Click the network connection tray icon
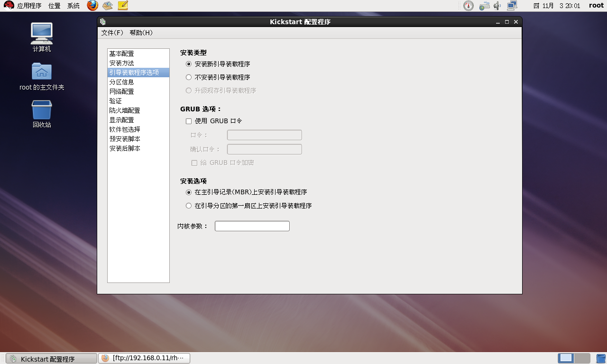This screenshot has width=607, height=364. 512,6
